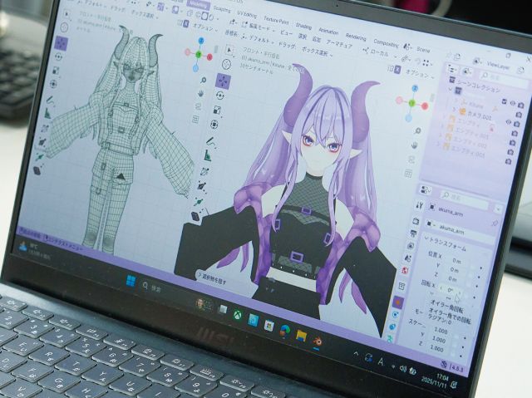Open the Scene properties tab in properties editor
This screenshot has width=532, height=398.
tap(408, 258)
